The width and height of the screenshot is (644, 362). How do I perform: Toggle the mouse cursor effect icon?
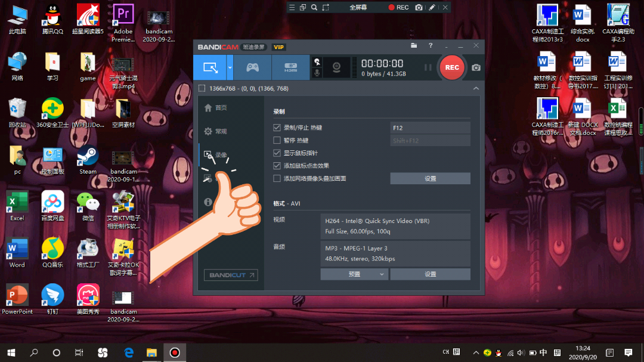(x=317, y=62)
